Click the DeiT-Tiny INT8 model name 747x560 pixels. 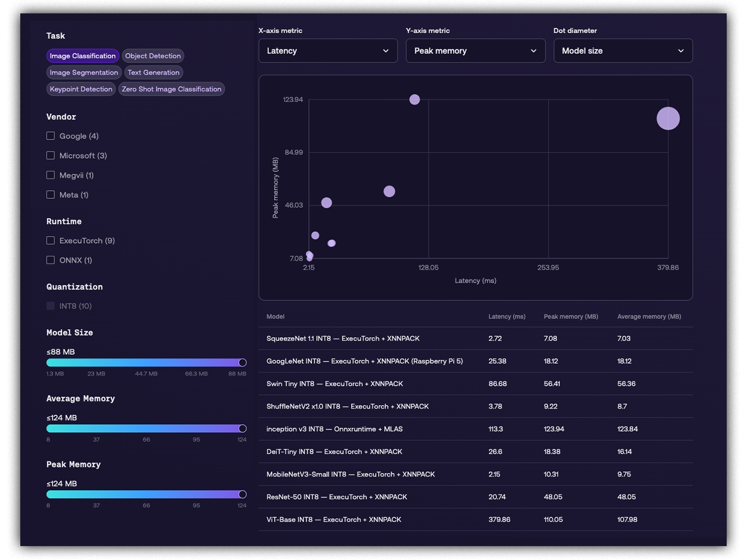[334, 452]
